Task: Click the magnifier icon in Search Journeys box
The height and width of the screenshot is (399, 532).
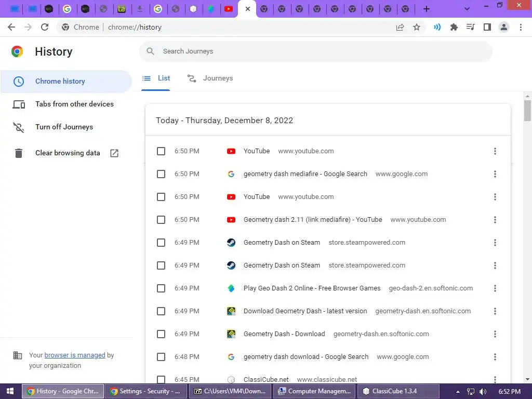Action: pyautogui.click(x=150, y=51)
